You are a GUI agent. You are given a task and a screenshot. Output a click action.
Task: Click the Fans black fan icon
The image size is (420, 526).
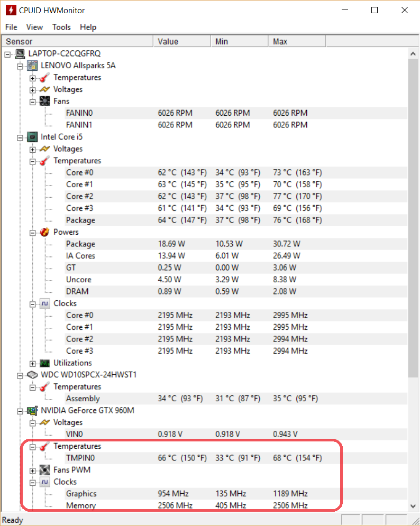coord(44,101)
